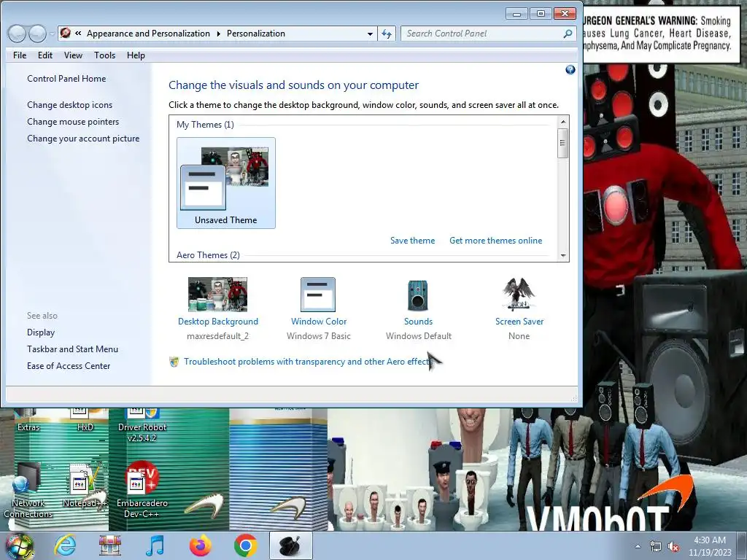The image size is (747, 560).
Task: Click the Windows Start orb
Action: point(19,546)
